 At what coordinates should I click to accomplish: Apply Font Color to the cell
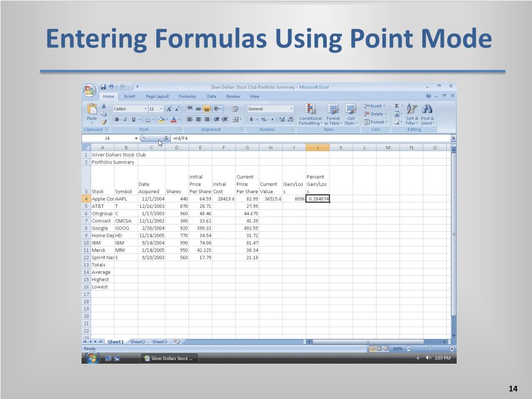[174, 119]
